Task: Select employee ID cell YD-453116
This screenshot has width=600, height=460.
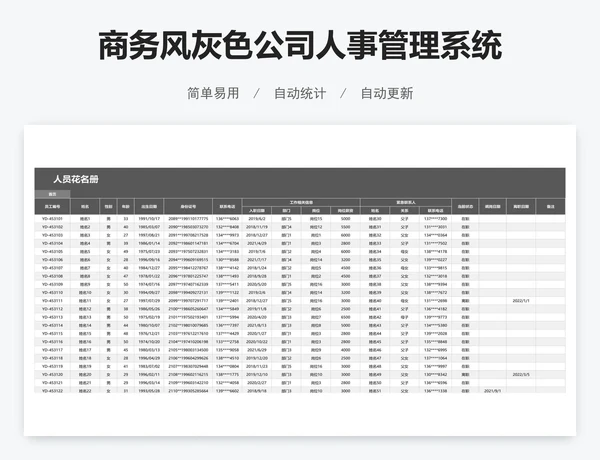Action: point(52,342)
